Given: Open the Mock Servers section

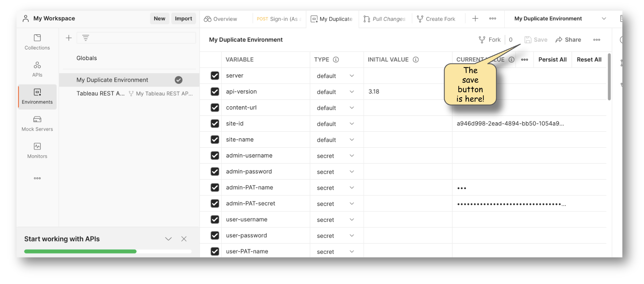Looking at the screenshot, I should [37, 124].
